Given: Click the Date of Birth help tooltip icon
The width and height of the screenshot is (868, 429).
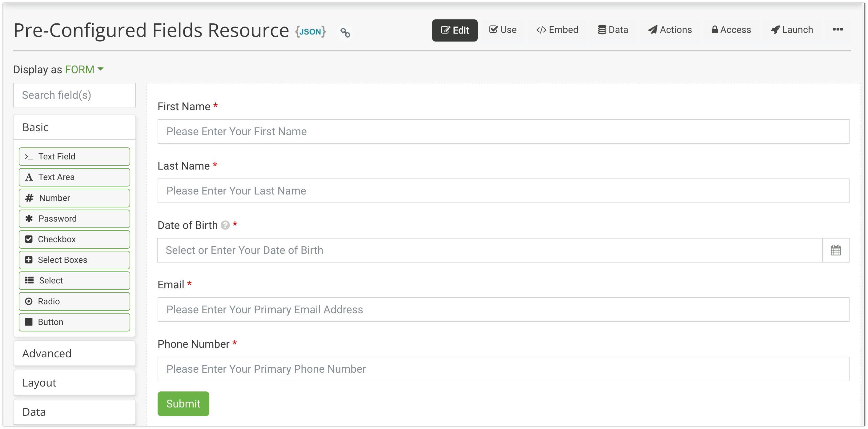Looking at the screenshot, I should 225,225.
